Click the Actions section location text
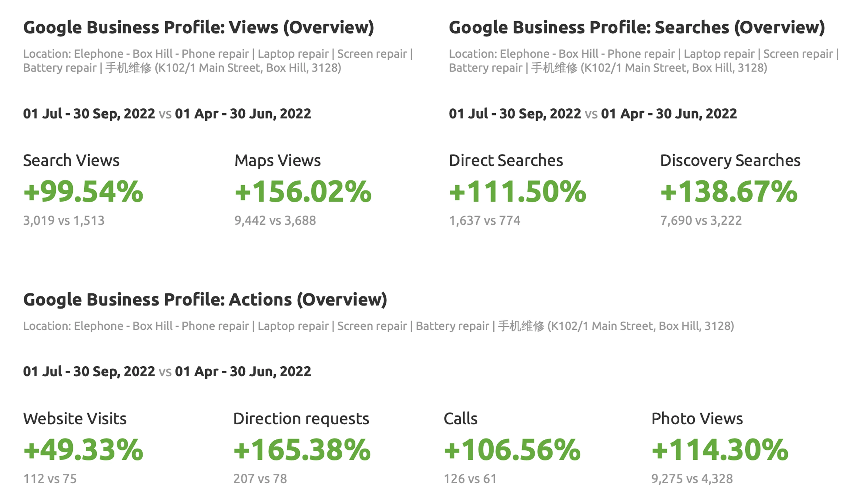This screenshot has width=857, height=504. click(378, 326)
